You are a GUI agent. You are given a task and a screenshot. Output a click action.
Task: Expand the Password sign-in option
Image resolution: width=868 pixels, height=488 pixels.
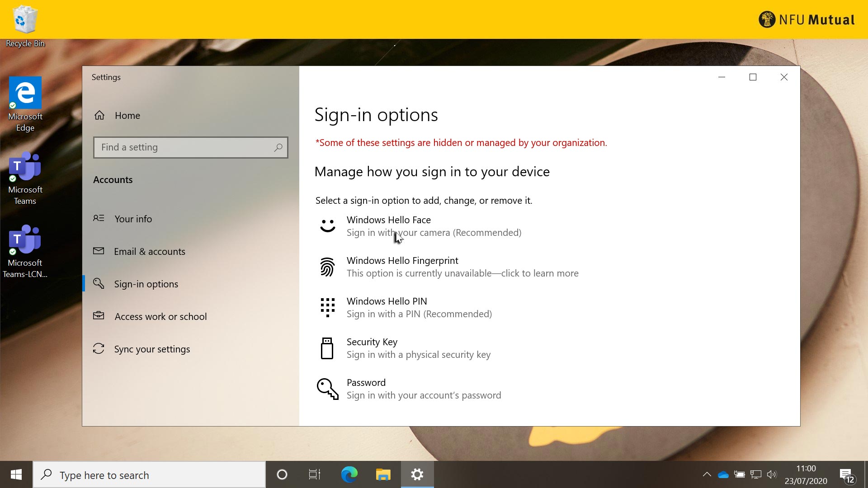(x=423, y=389)
